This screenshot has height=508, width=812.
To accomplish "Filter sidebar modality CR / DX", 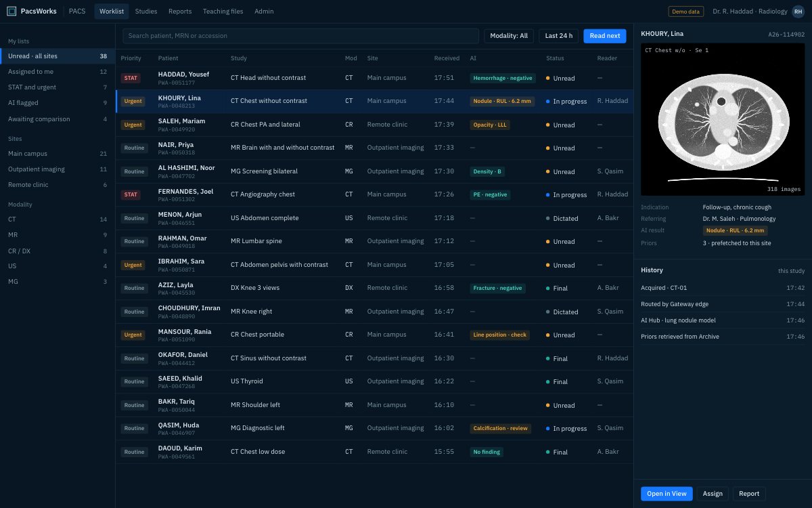I will coord(58,251).
